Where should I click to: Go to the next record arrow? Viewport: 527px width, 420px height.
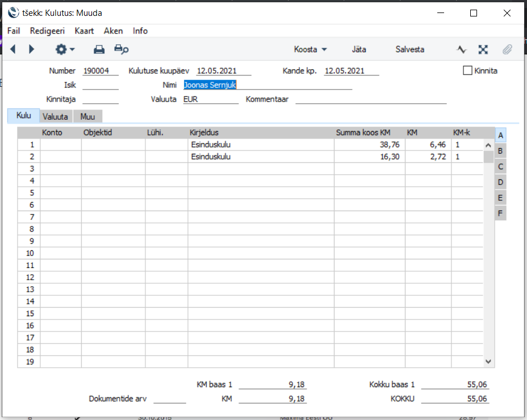(x=31, y=49)
